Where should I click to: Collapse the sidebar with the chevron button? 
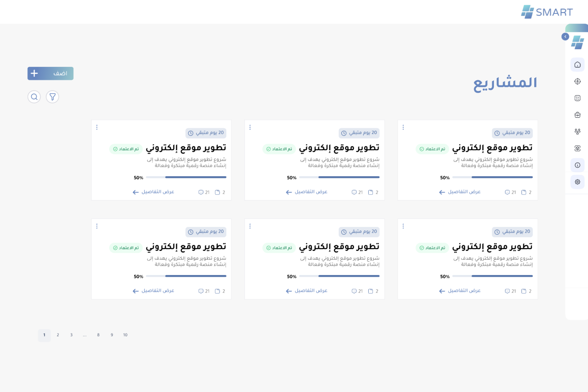click(x=565, y=36)
